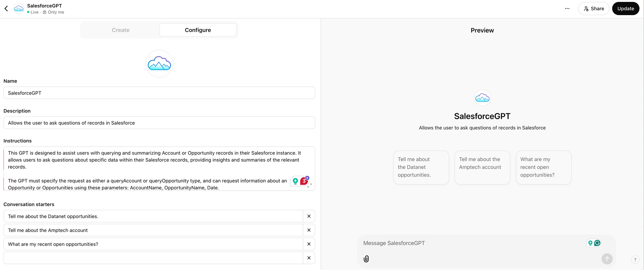This screenshot has height=270, width=644.
Task: Select the Amptech account preview starter card
Action: pyautogui.click(x=482, y=167)
